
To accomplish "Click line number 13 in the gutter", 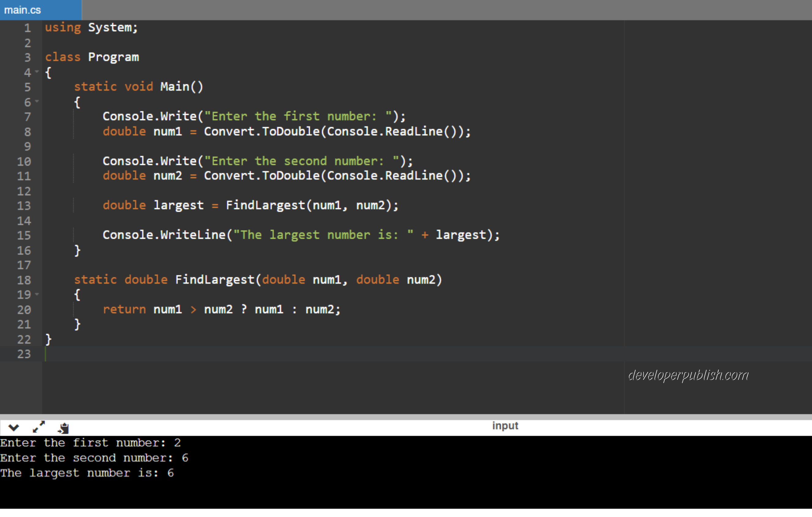I will click(x=24, y=206).
